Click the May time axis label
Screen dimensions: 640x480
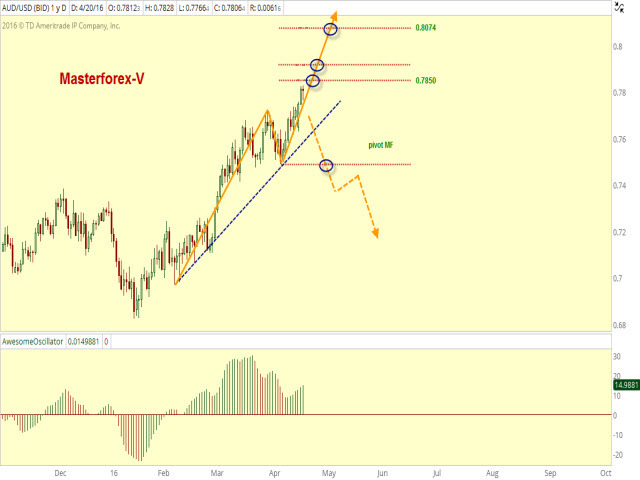point(329,473)
